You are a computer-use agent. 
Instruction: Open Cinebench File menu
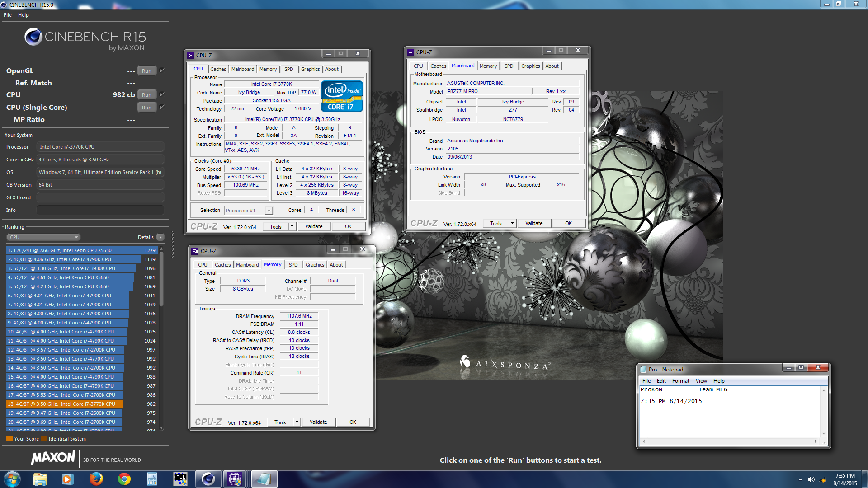pos(8,15)
